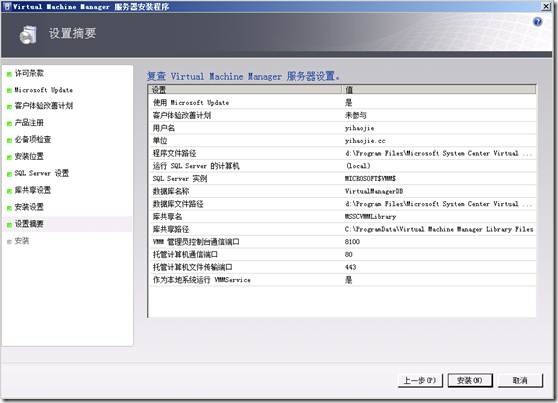Select the greyed 安装 step in sidebar

tap(22, 241)
